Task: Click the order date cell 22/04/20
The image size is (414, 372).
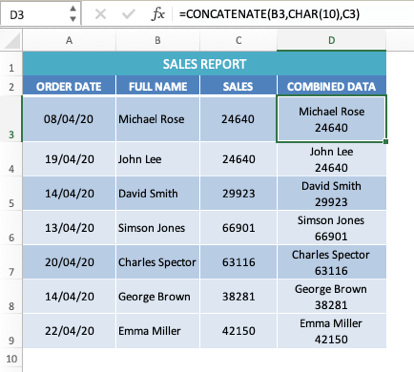Action: click(69, 331)
